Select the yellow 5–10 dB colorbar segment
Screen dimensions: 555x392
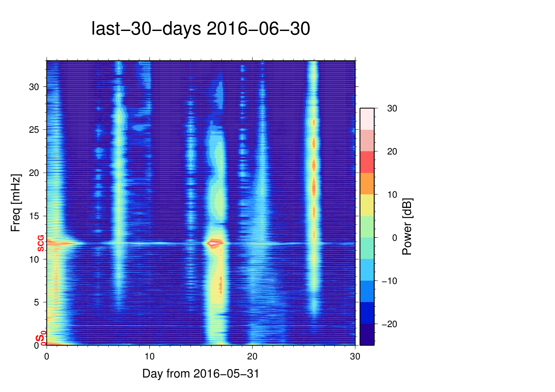[x=367, y=205]
